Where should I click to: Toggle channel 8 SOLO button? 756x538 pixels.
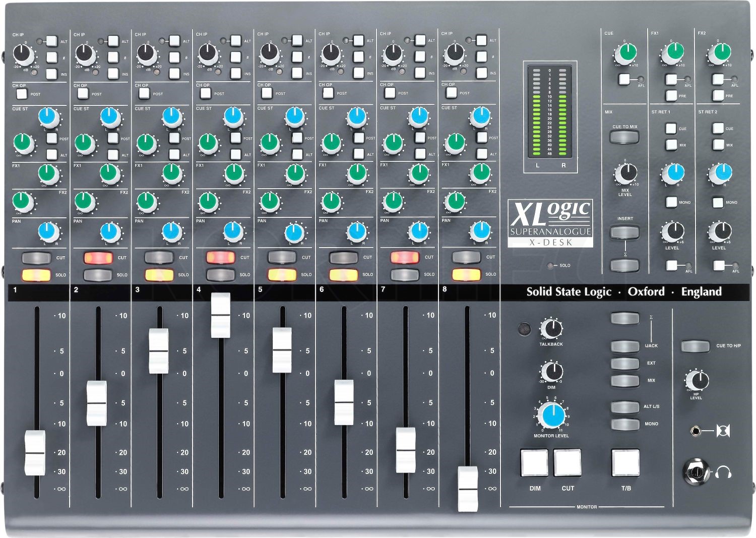point(467,274)
